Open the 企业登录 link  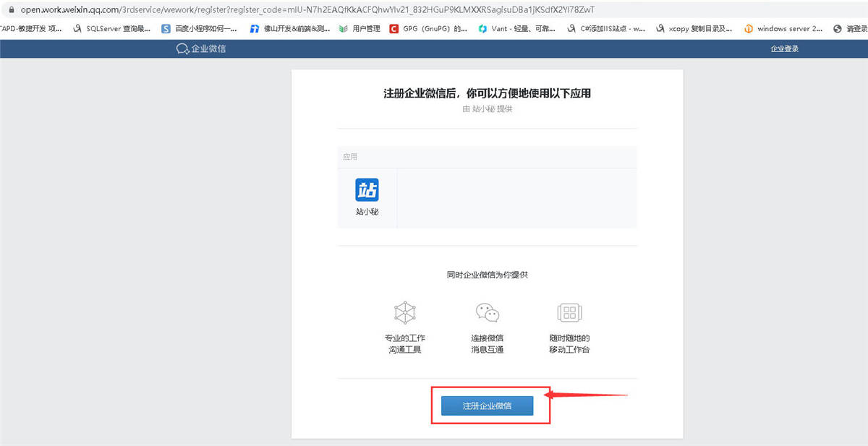click(x=785, y=49)
